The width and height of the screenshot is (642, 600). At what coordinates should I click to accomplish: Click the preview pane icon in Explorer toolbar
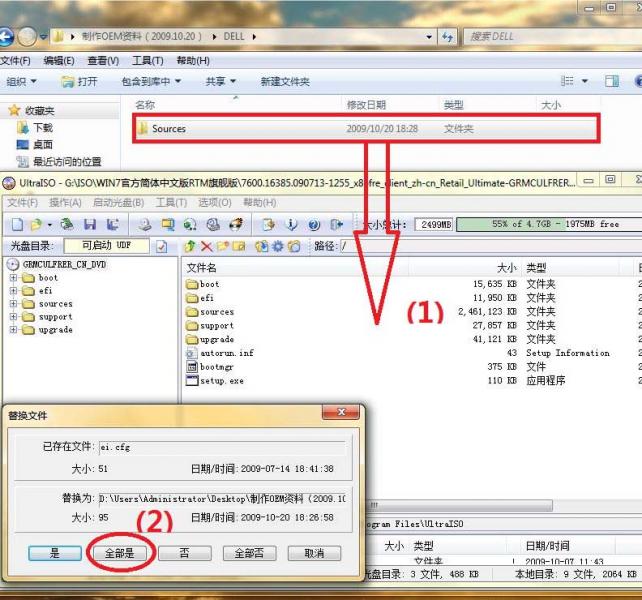(612, 81)
